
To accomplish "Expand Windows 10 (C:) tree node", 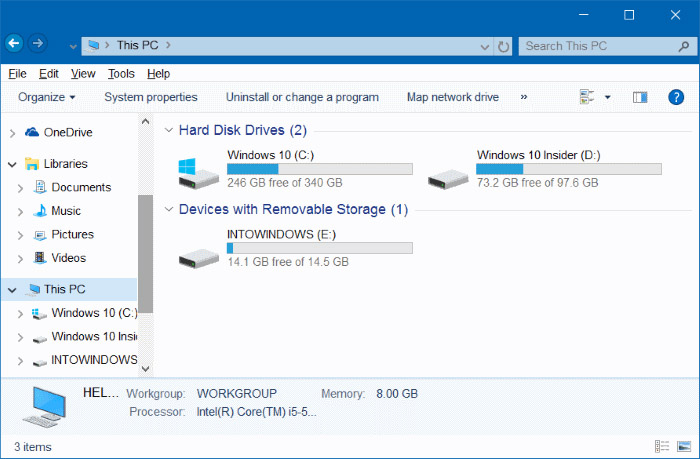I will pyautogui.click(x=20, y=314).
